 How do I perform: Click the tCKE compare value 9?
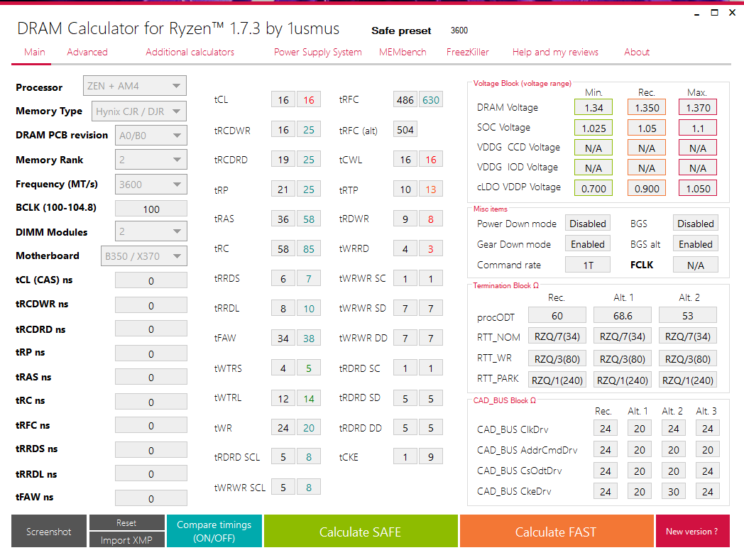pyautogui.click(x=431, y=456)
